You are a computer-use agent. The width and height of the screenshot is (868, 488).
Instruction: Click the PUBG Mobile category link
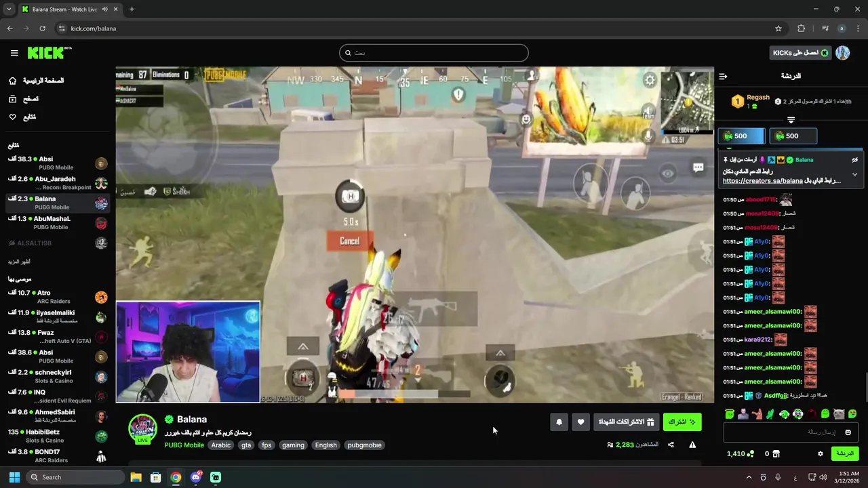click(184, 445)
